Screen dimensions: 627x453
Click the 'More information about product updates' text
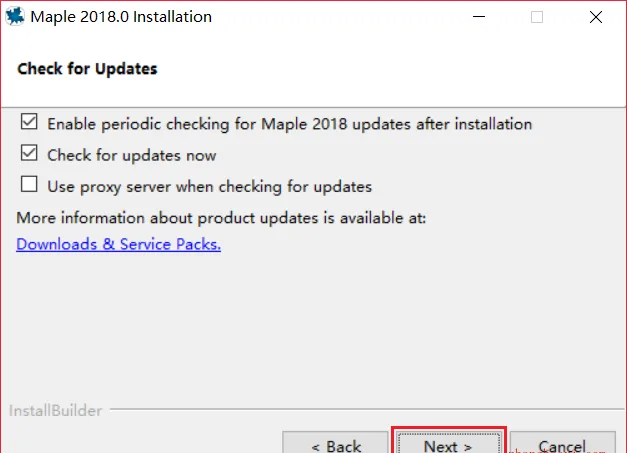[x=221, y=218]
